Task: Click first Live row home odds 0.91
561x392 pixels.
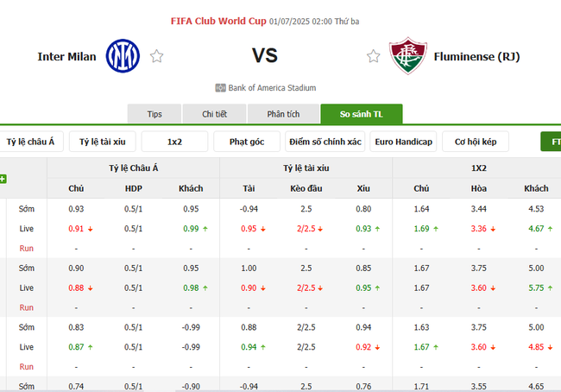Action: [x=76, y=228]
